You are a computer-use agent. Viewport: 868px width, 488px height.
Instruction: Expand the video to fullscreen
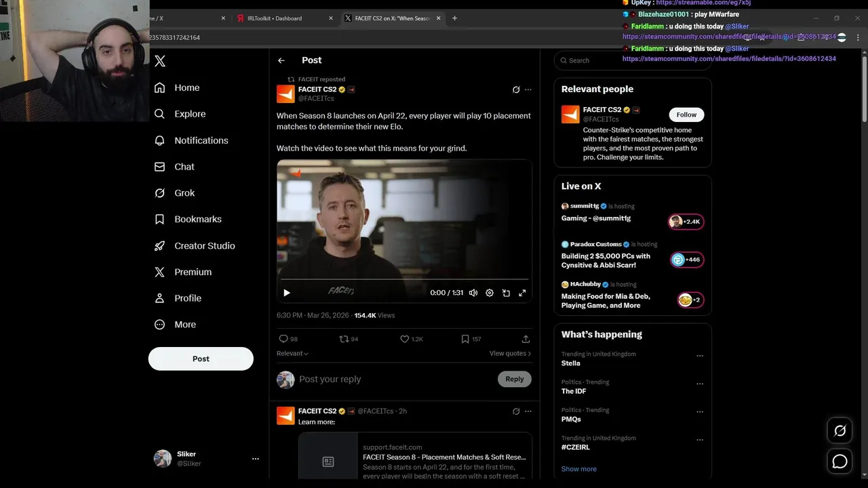tap(522, 293)
